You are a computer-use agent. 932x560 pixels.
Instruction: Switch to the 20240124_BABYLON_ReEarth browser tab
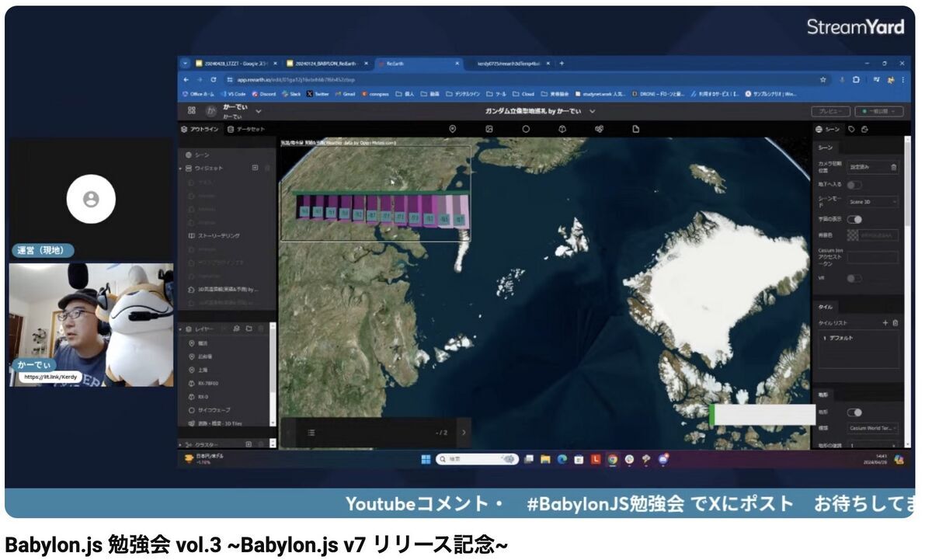[326, 63]
